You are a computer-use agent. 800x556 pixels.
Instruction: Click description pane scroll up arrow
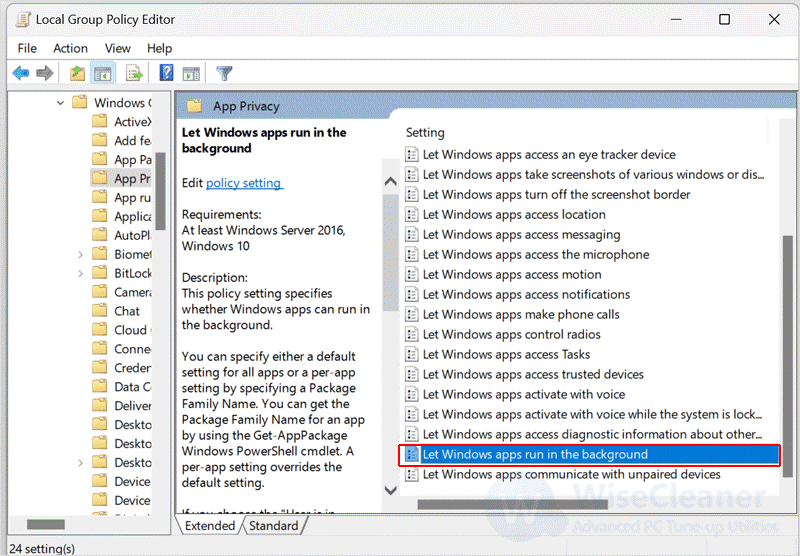point(391,181)
